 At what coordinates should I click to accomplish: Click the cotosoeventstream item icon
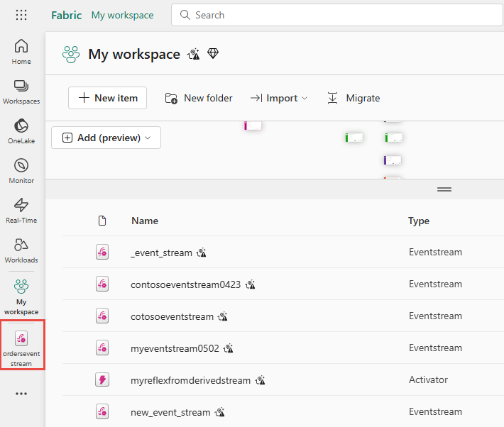[x=102, y=316]
